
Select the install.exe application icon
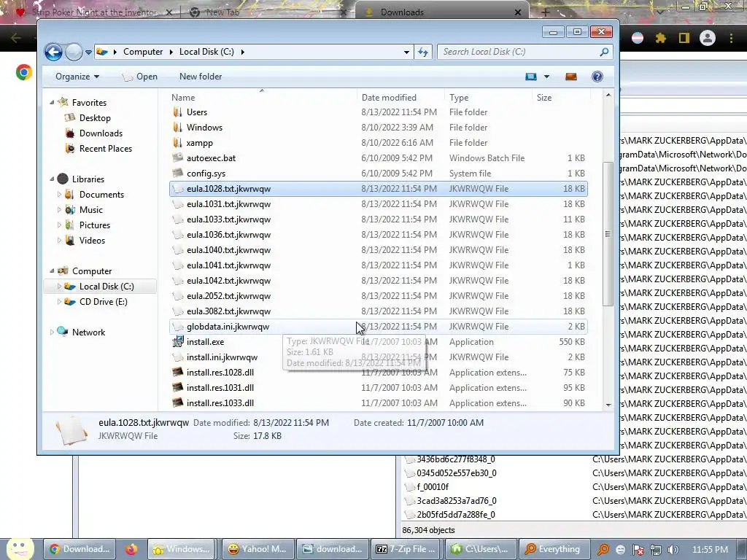(178, 342)
